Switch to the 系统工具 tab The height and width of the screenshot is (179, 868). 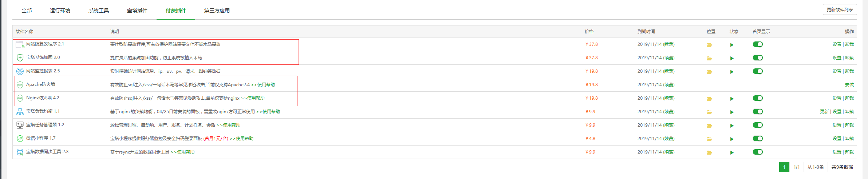(x=99, y=11)
